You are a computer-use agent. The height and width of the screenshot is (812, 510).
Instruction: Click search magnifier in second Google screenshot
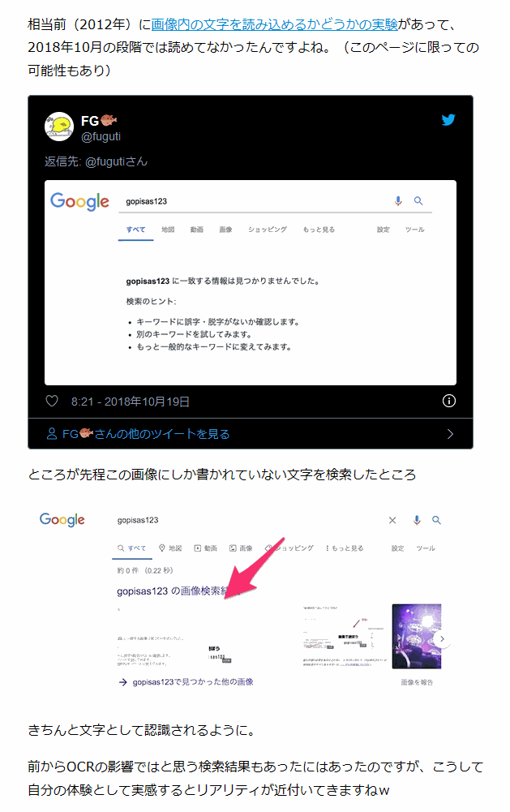tap(436, 520)
